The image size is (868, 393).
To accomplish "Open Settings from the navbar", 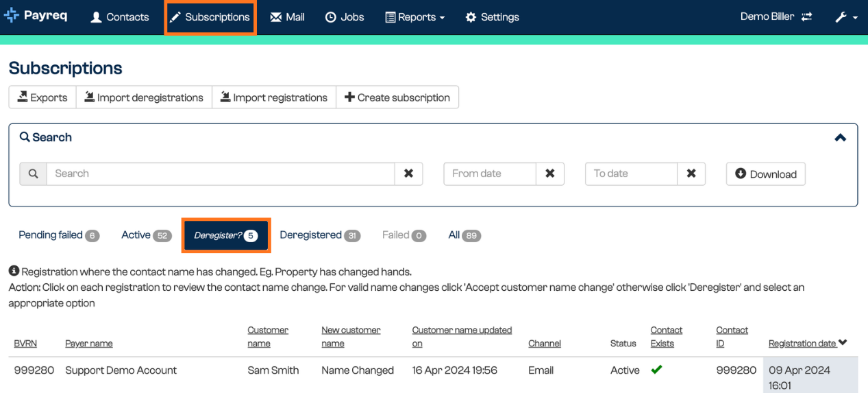I will (493, 17).
